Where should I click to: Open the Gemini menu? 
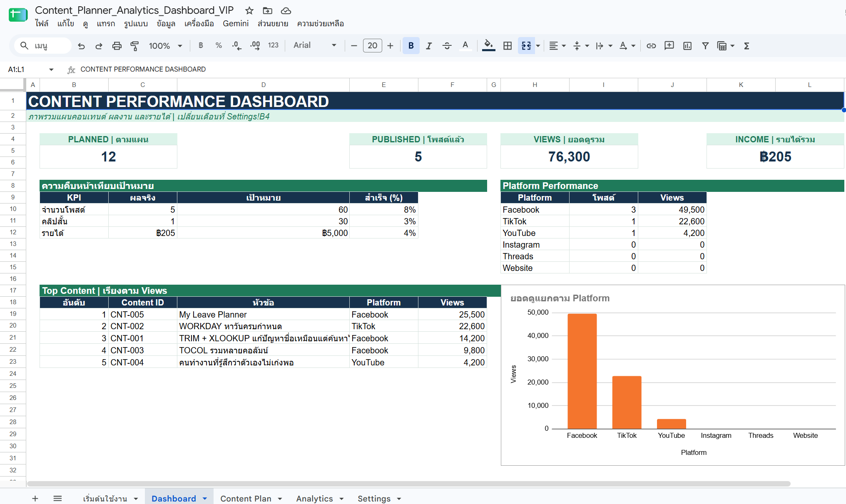coord(236,23)
